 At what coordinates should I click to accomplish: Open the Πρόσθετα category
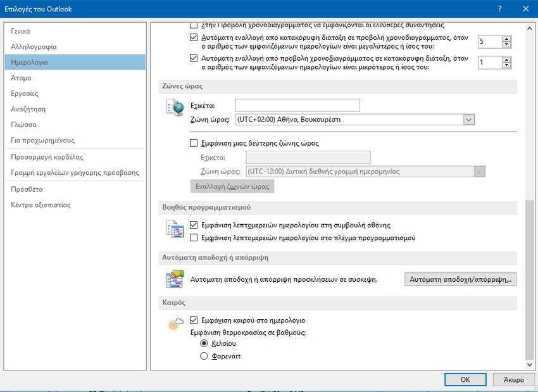(75, 189)
